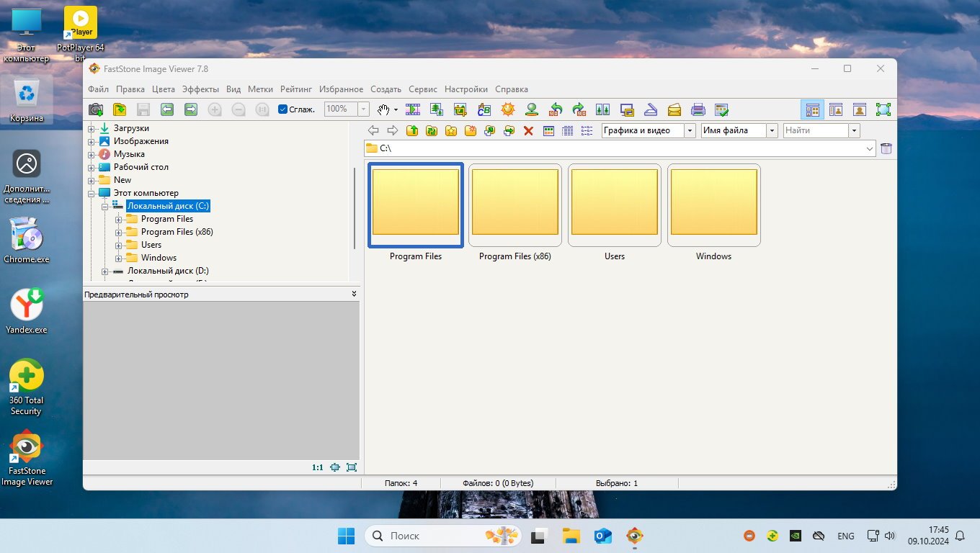Open the Настройки menu
The width and height of the screenshot is (980, 553).
(x=465, y=89)
